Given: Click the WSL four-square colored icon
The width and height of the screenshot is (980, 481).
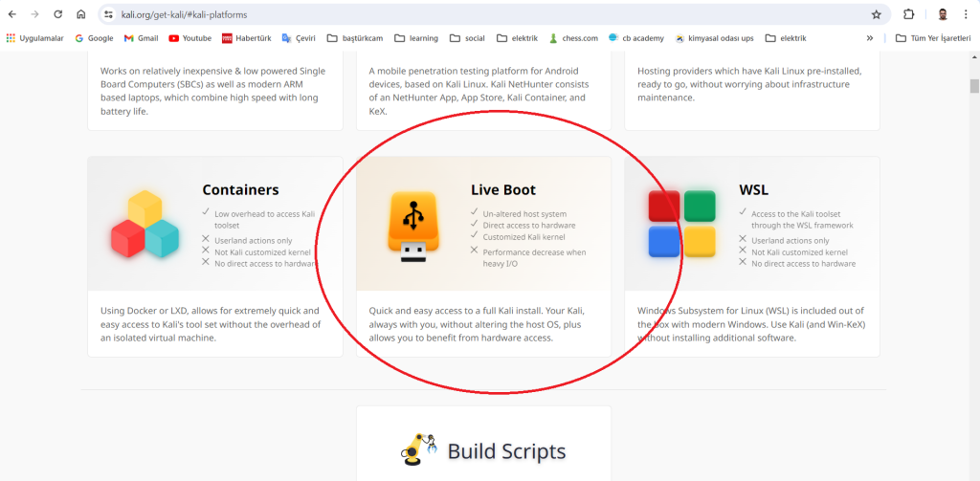Looking at the screenshot, I should 681,224.
